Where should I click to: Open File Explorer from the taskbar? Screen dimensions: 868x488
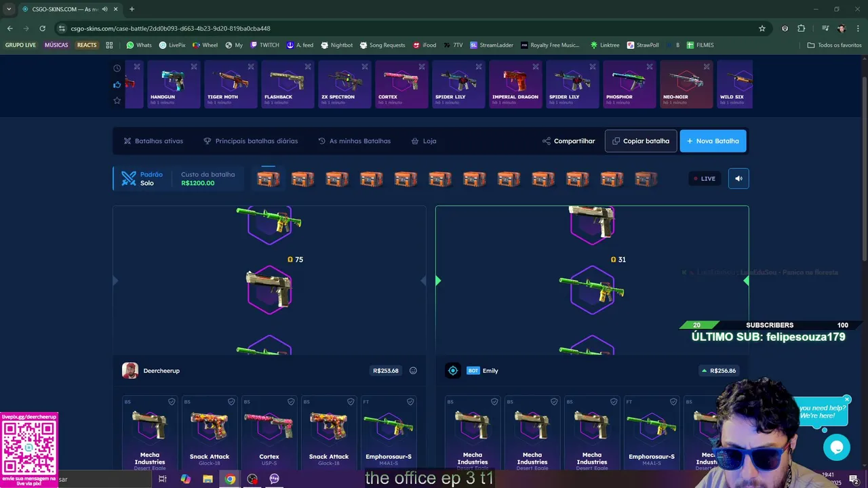[208, 479]
